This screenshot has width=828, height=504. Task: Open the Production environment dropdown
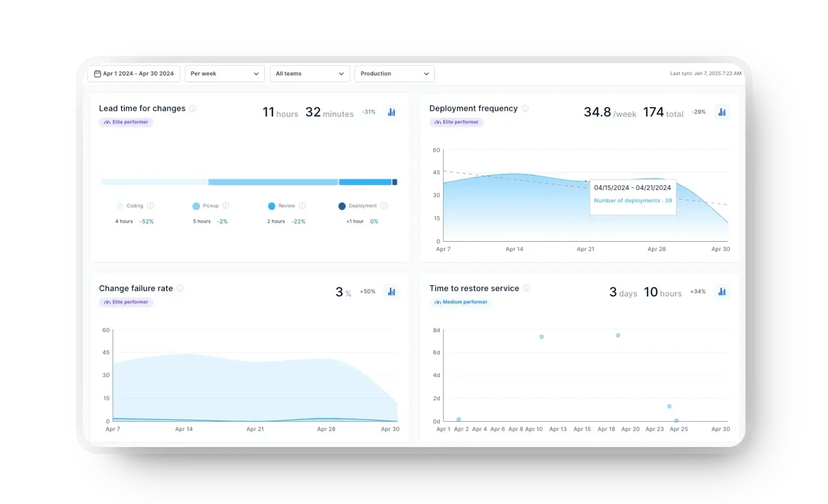(394, 73)
